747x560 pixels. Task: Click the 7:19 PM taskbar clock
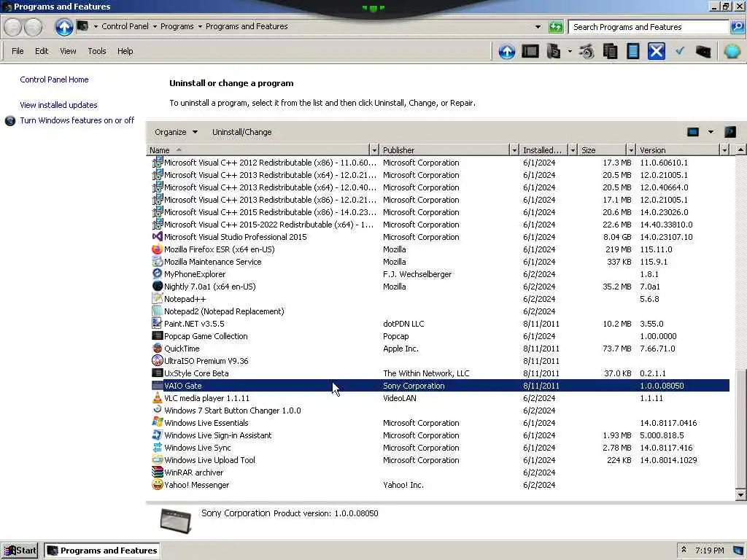709,551
